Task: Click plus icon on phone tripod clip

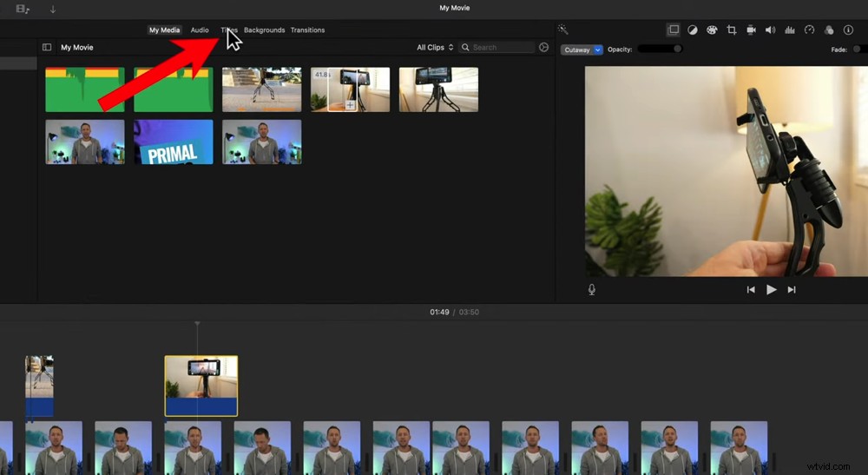Action: [x=350, y=104]
